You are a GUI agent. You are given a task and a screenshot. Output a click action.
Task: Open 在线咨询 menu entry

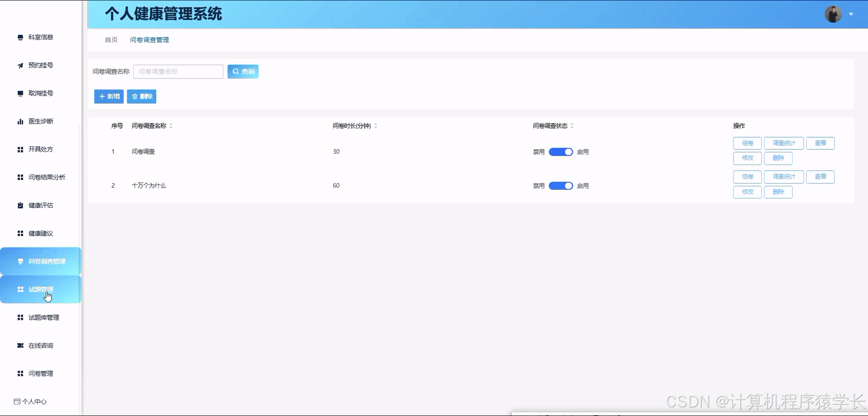point(41,345)
